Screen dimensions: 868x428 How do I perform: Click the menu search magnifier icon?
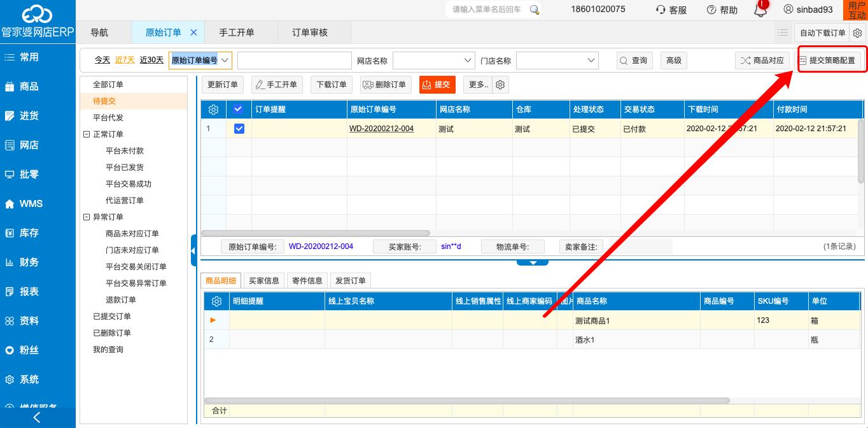click(535, 10)
